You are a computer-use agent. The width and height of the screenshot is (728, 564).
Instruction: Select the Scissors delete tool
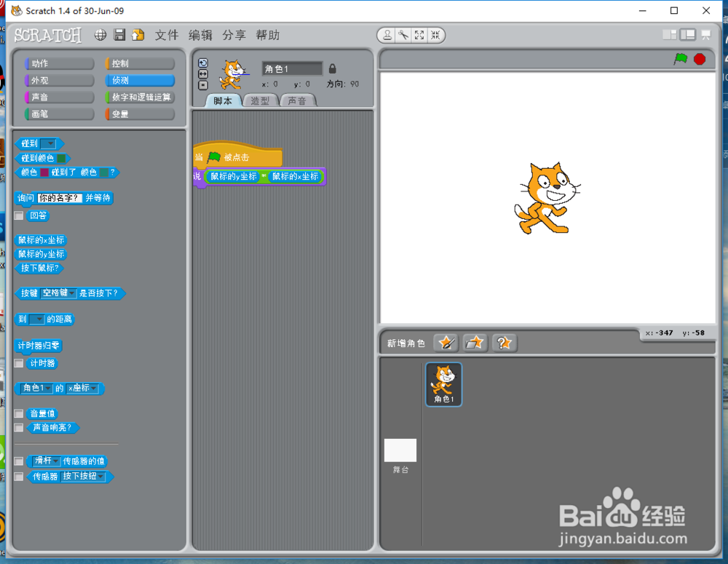coord(403,34)
